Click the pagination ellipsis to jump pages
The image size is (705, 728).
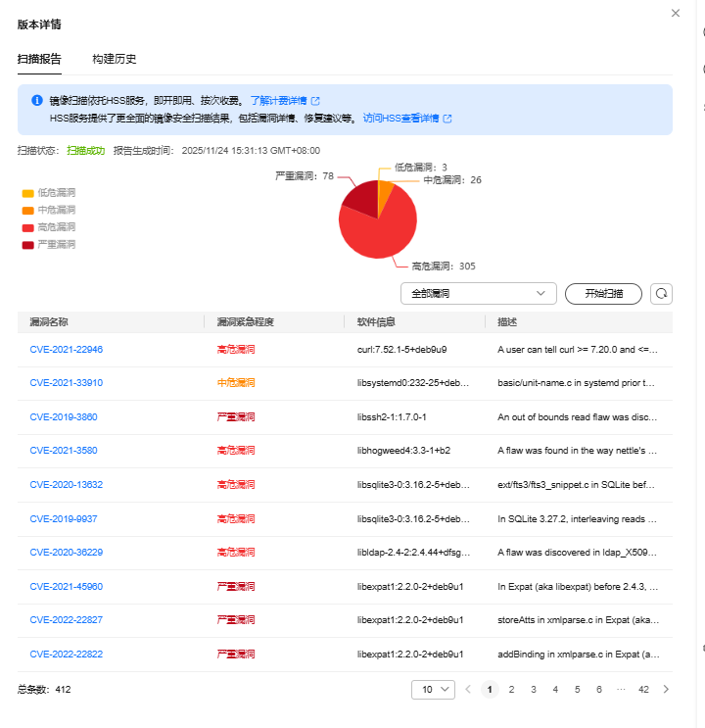tap(621, 689)
